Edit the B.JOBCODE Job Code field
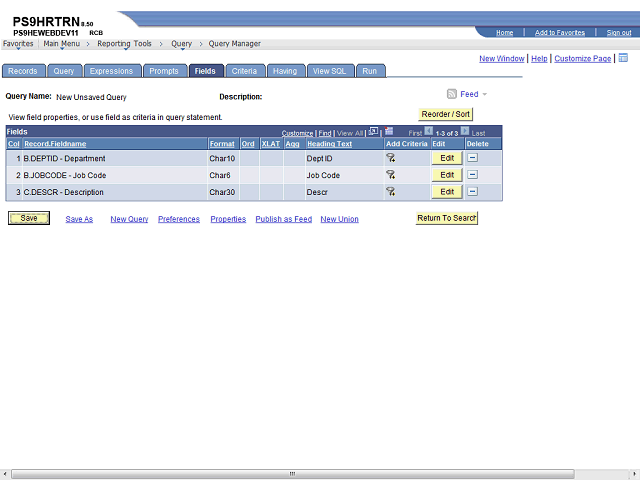The height and width of the screenshot is (480, 640). 447,175
